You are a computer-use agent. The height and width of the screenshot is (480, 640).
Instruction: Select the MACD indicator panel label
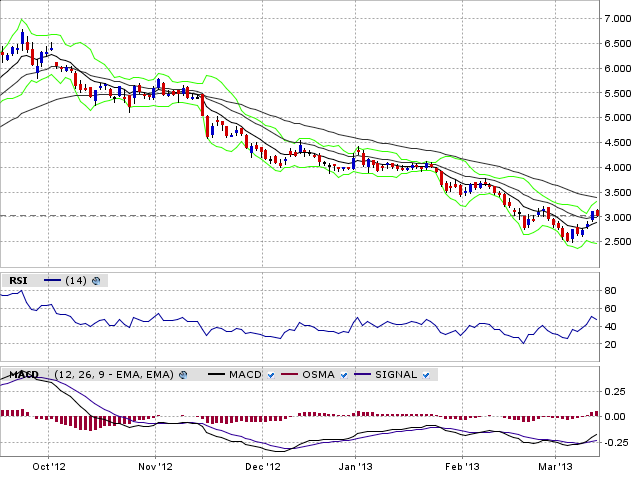[24, 375]
